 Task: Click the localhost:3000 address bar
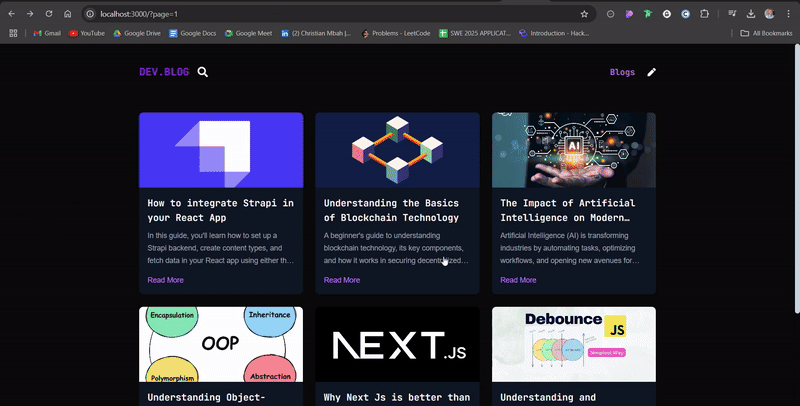pyautogui.click(x=337, y=14)
